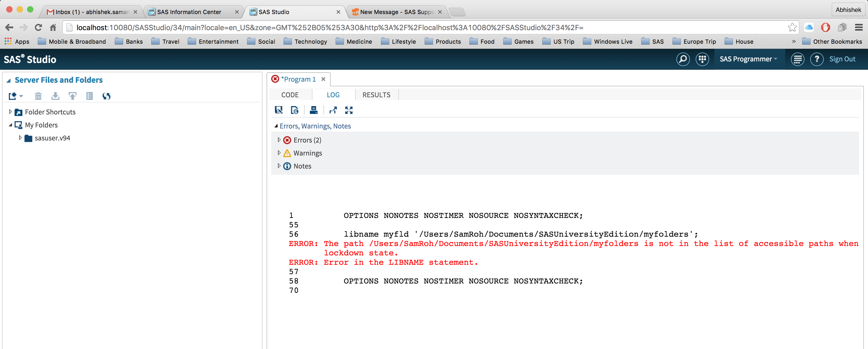This screenshot has height=349, width=868.
Task: Expand the sasuser.v94 folder
Action: [20, 138]
